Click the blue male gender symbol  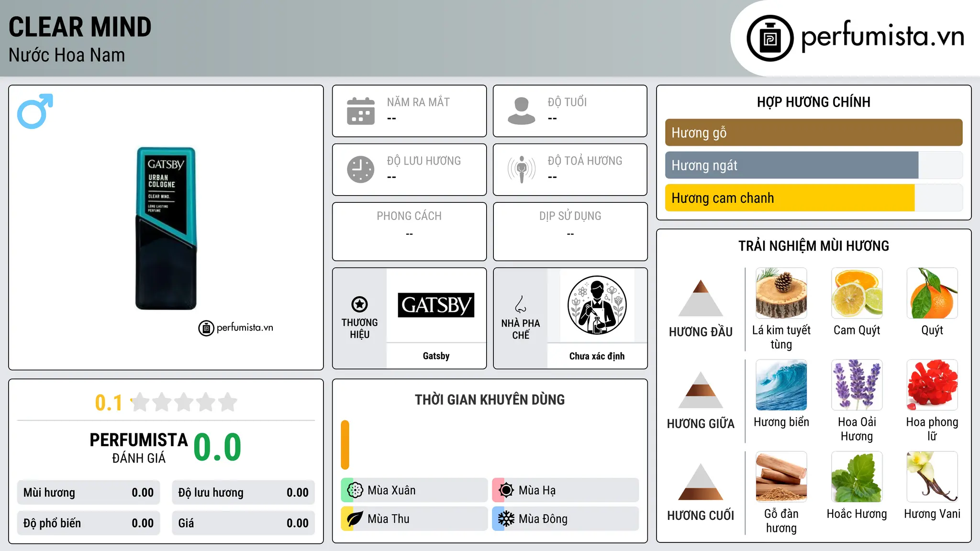coord(35,111)
